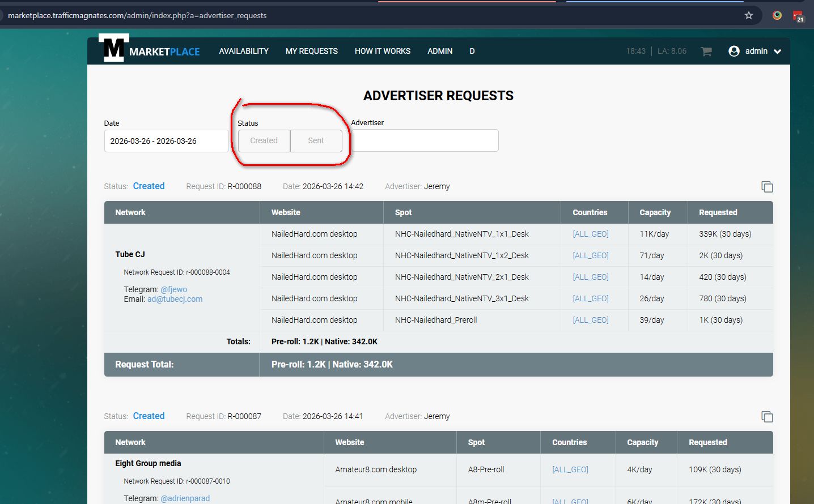Open the date range picker field
Screen dimensions: 814x504
point(166,141)
